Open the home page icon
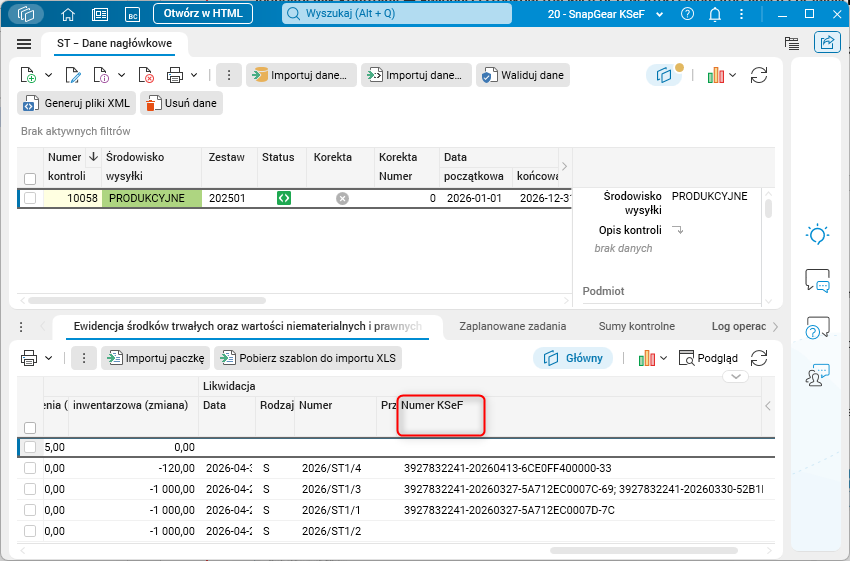This screenshot has width=850, height=561. (68, 14)
